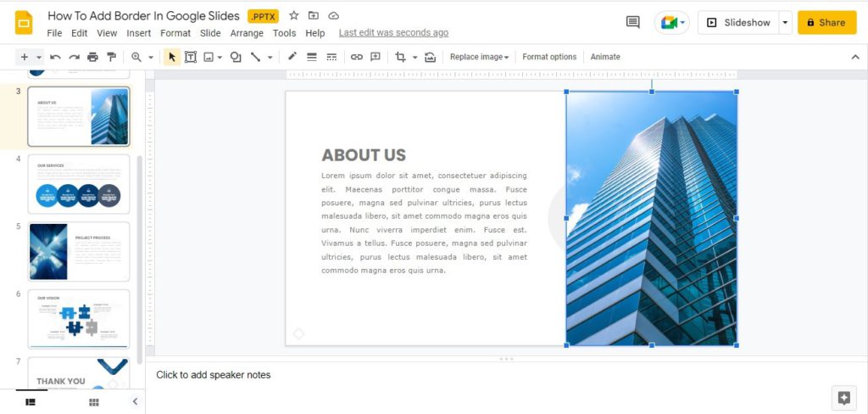Open the Slide menu

[x=210, y=33]
